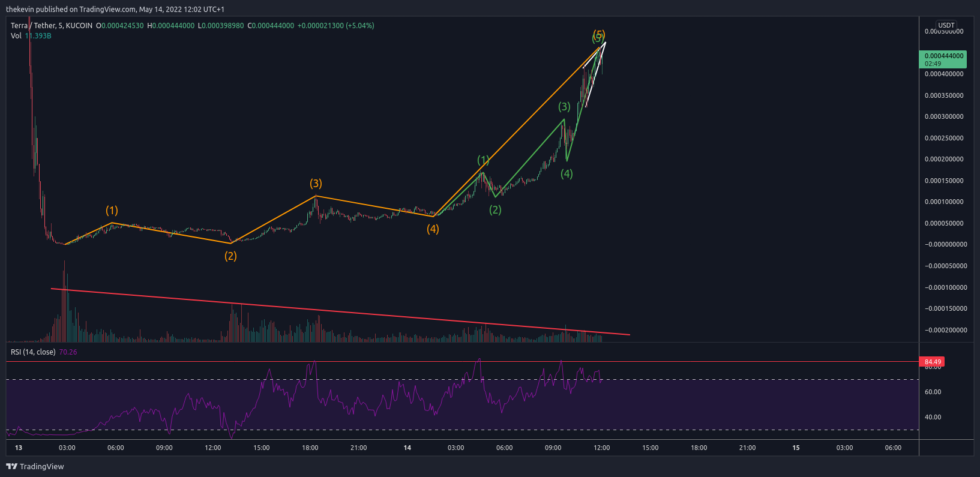The image size is (980, 477).
Task: Click green wave label (4)
Action: 567,174
